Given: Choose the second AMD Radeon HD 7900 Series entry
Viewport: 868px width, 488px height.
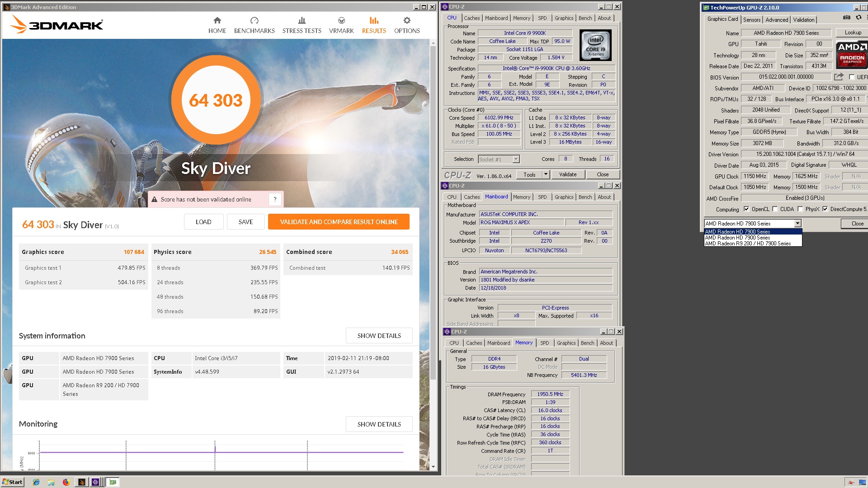Looking at the screenshot, I should [753, 238].
